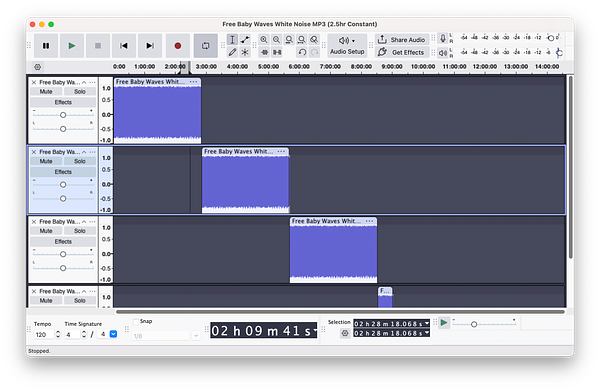Screen dimensions: 600x391
Task: Open the top track's ellipsis menu
Action: pyautogui.click(x=92, y=82)
